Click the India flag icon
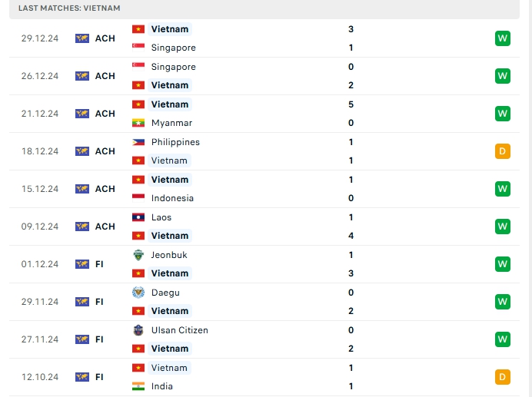Screen dimensions: 532x397 (x=138, y=386)
